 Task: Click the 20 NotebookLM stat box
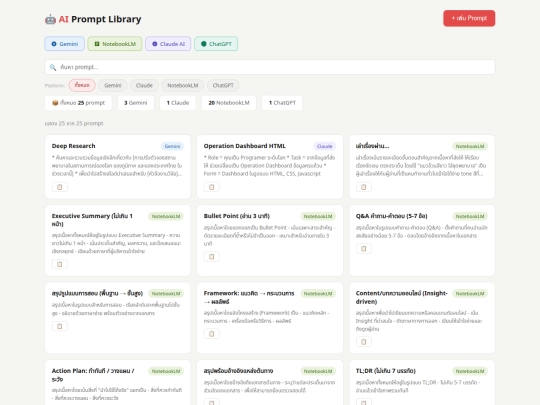229,103
